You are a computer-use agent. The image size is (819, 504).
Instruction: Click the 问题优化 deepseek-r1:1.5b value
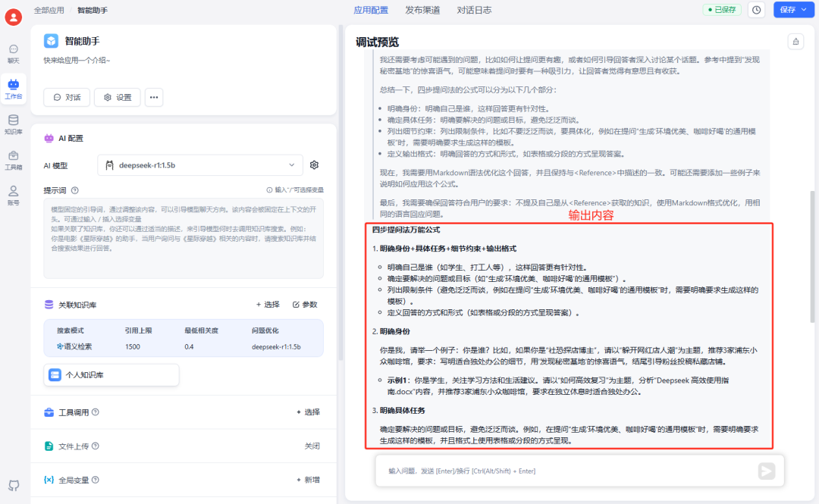coord(276,347)
